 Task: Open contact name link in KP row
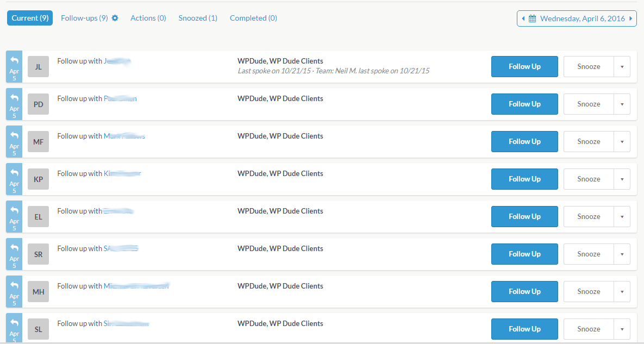click(x=122, y=173)
